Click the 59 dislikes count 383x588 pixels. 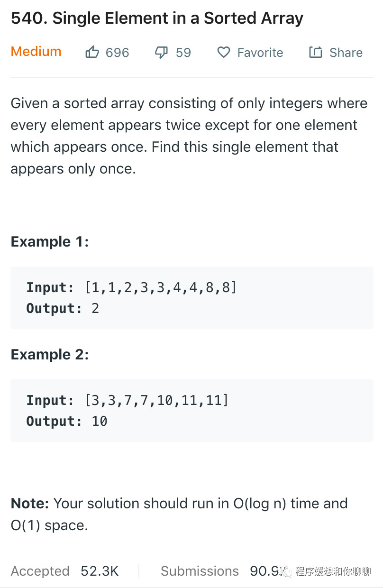click(183, 53)
